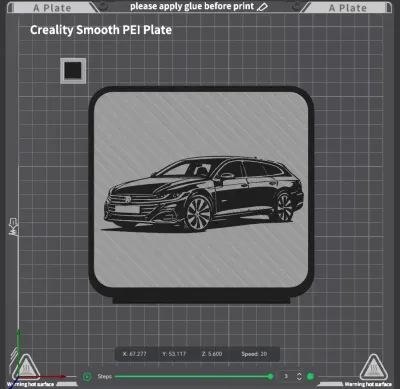Click the right 'A Plate' label
This screenshot has height=389, width=400.
pos(348,8)
